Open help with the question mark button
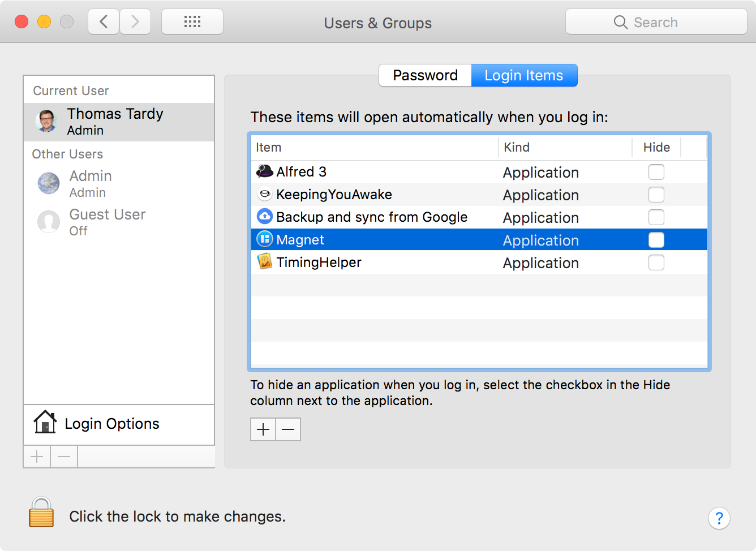This screenshot has width=756, height=551. [x=719, y=518]
